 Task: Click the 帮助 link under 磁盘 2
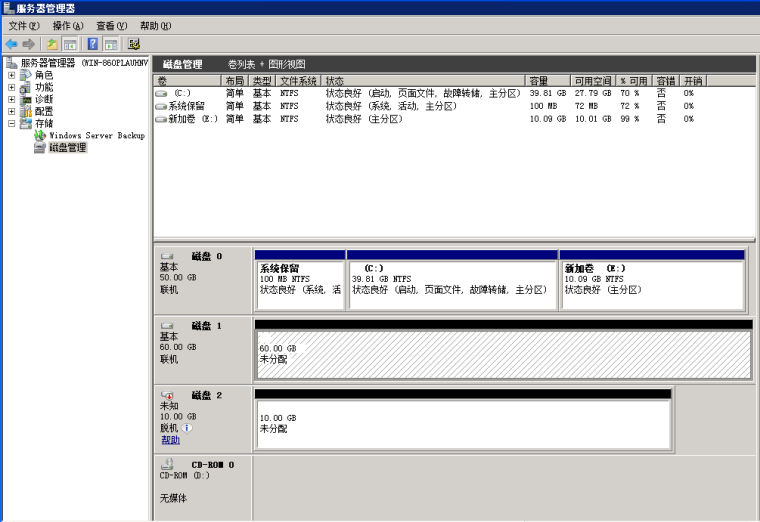tap(171, 440)
